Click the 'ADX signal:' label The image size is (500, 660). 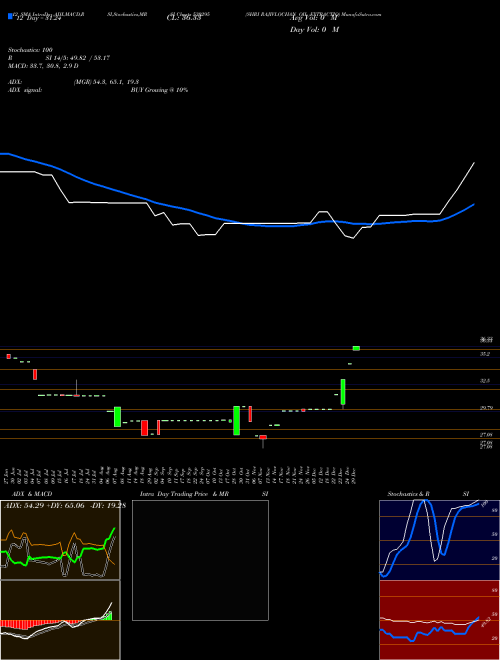(25, 90)
